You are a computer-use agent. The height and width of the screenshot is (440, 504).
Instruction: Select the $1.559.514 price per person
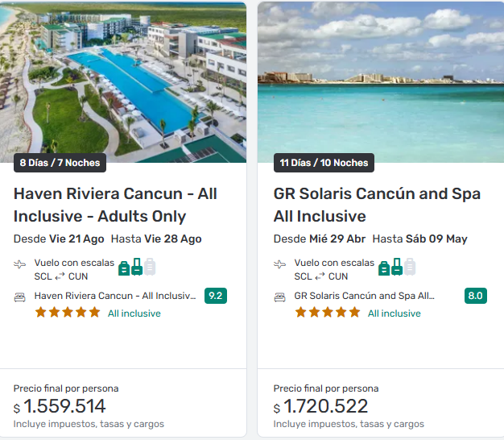coord(64,406)
